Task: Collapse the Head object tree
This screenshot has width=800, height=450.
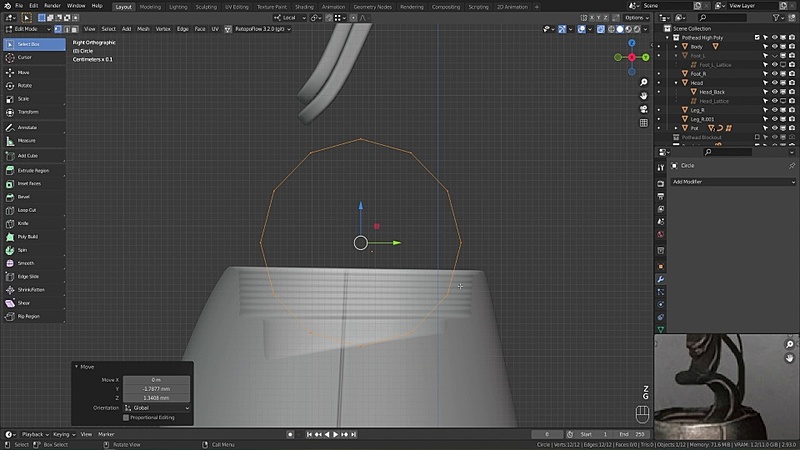Action: pos(677,83)
